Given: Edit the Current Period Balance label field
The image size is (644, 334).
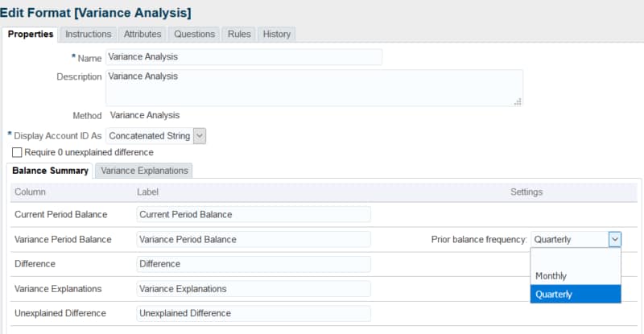Looking at the screenshot, I should pyautogui.click(x=254, y=214).
